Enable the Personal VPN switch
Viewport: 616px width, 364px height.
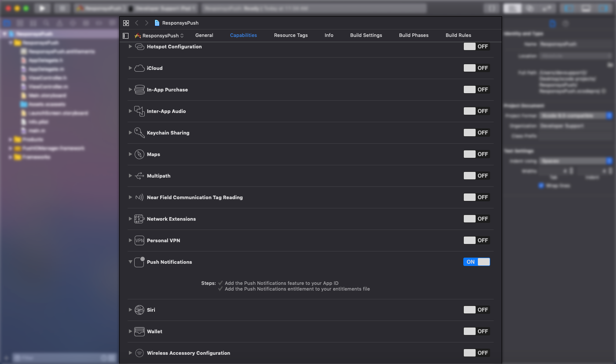click(477, 240)
